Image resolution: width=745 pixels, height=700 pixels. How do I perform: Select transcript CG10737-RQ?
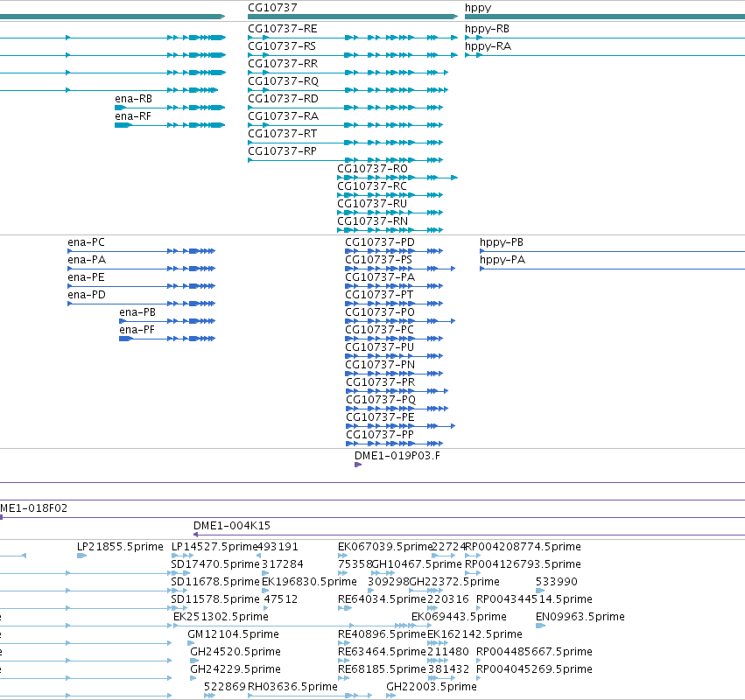point(283,81)
